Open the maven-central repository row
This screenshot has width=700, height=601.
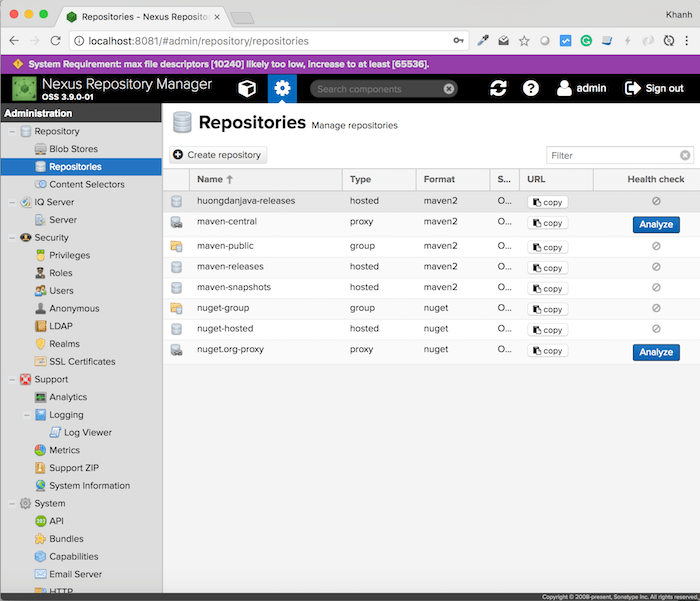click(x=431, y=224)
